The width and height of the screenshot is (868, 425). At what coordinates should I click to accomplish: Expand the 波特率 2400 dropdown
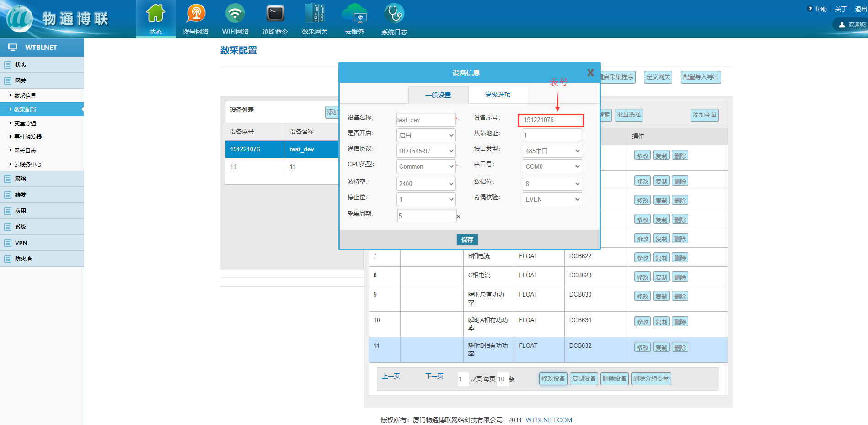(x=426, y=184)
